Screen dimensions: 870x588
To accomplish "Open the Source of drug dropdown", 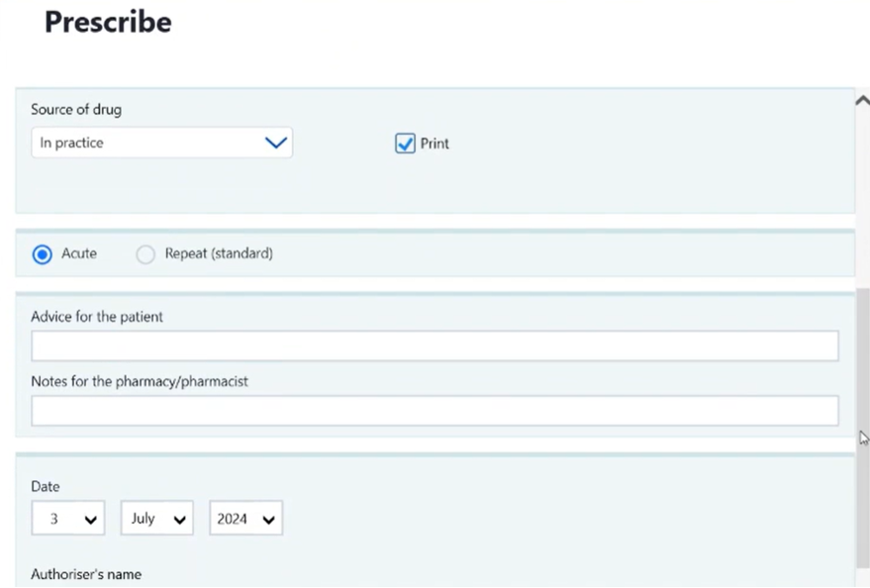I will click(161, 143).
